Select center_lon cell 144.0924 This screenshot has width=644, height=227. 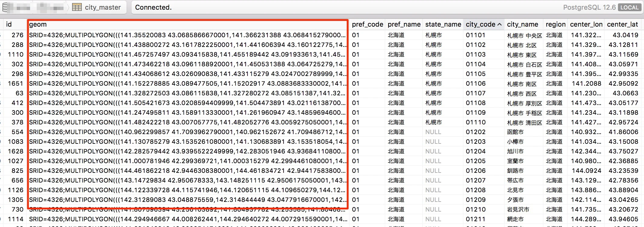pyautogui.click(x=586, y=171)
